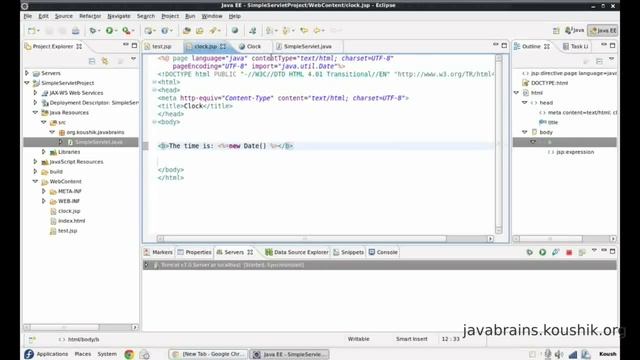Select index.html in Project Explorer

(x=71, y=221)
